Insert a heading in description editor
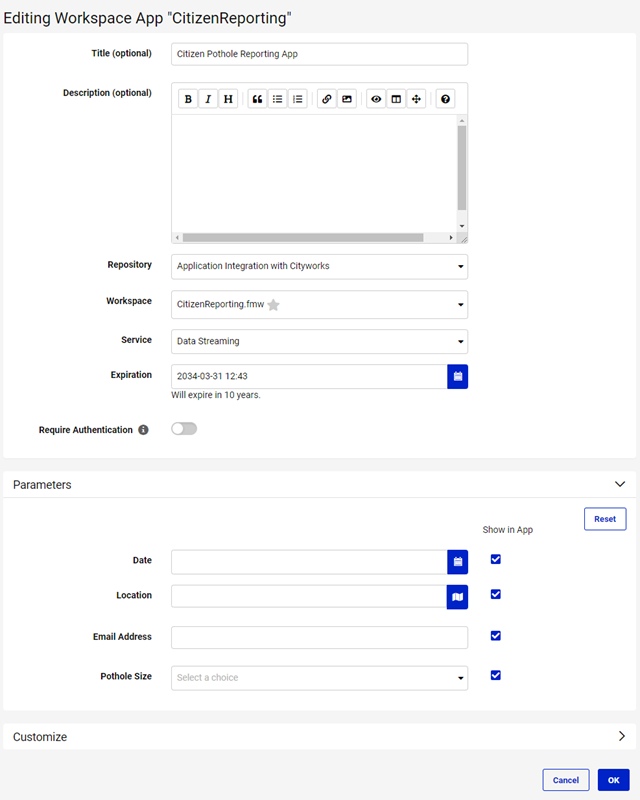 228,99
